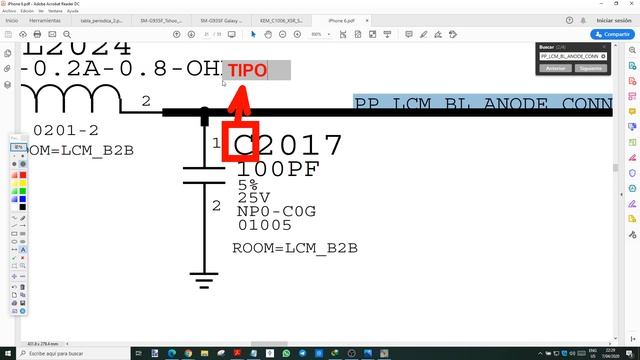Print the iPhone 6 PDF document

coord(37,35)
